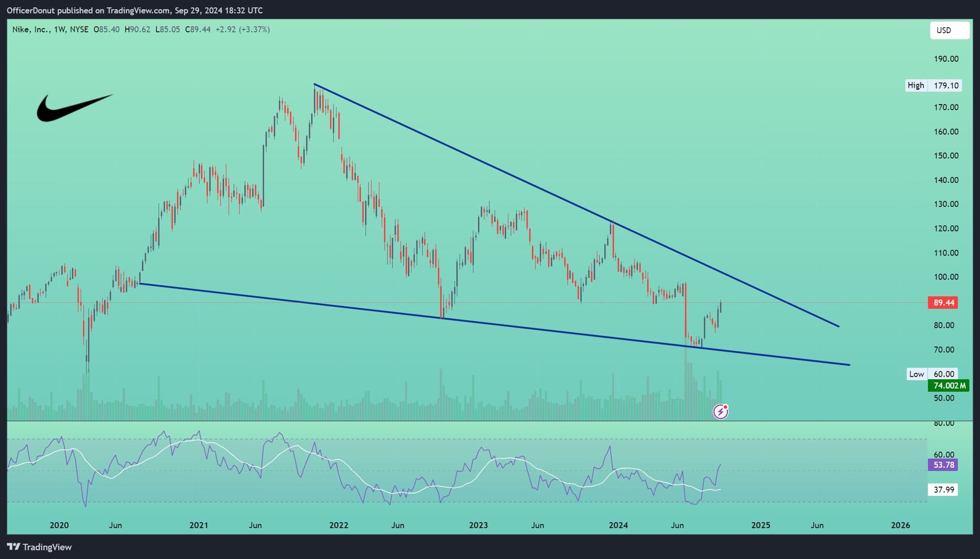This screenshot has height=559, width=980.
Task: Click the 2025 label on time axis
Action: coord(761,525)
